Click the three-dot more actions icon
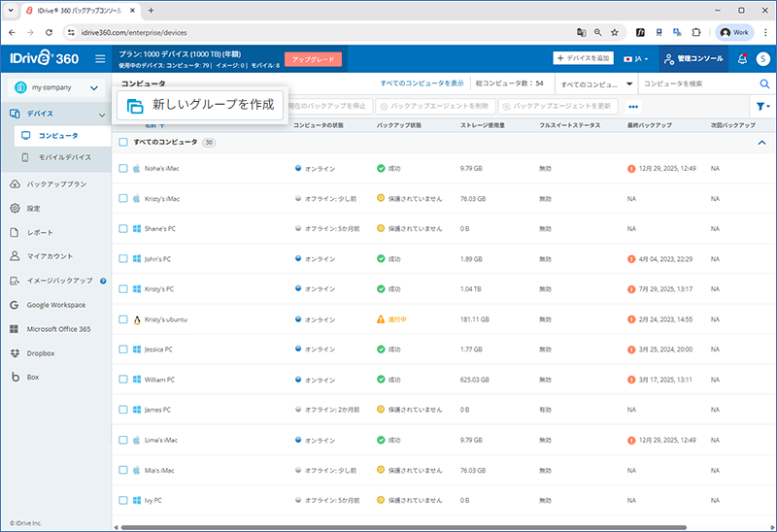This screenshot has height=532, width=777. 633,107
